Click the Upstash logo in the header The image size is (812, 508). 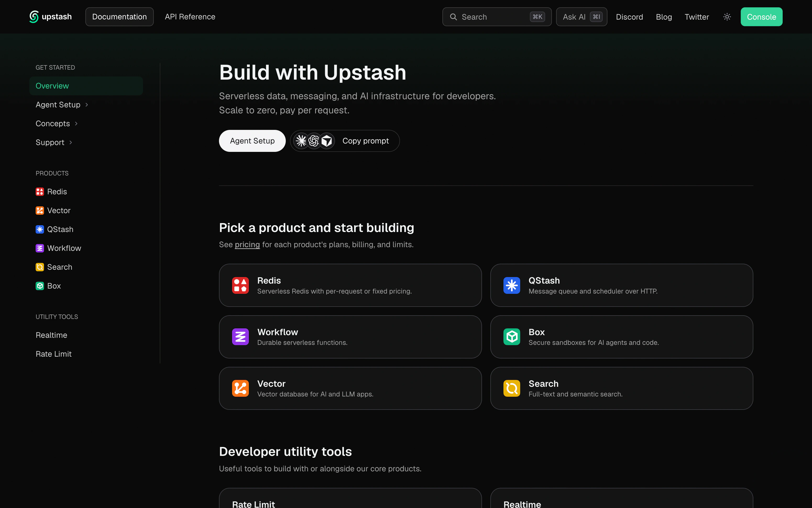(x=50, y=16)
